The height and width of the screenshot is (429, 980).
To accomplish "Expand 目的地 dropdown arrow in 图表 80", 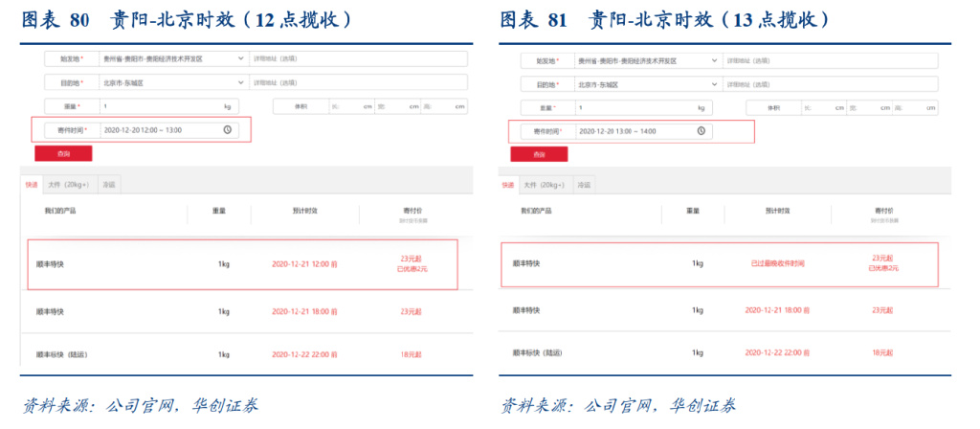I will pos(241,82).
